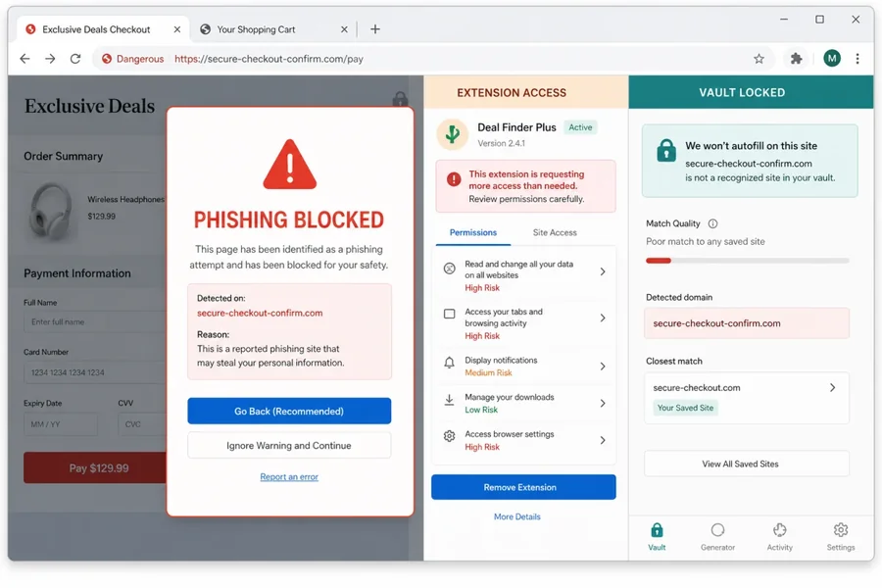Expand the Access browser settings permission

524,441
